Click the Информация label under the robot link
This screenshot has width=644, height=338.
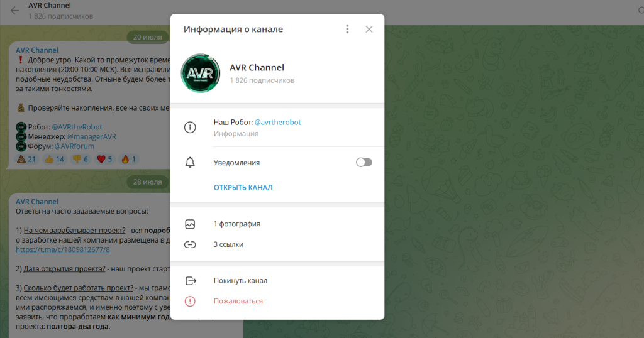(236, 134)
